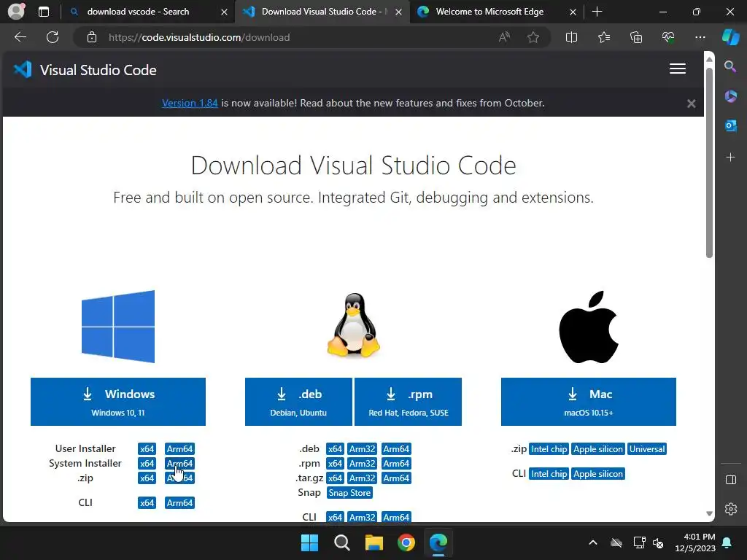Toggle sidebar visibility icon at bottom
The image size is (747, 560).
(x=730, y=480)
